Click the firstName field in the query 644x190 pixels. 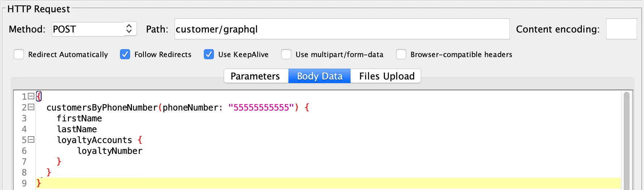point(79,118)
